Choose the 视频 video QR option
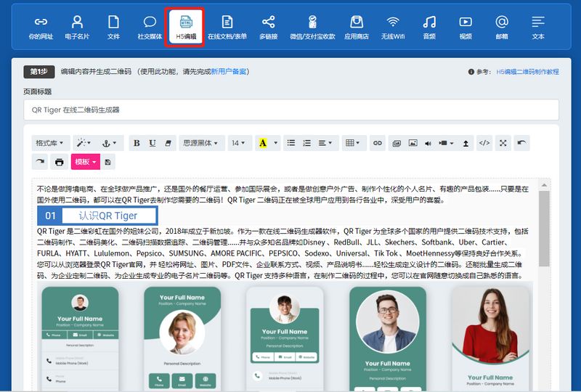Screen dimensions: 581x392 click(466, 28)
